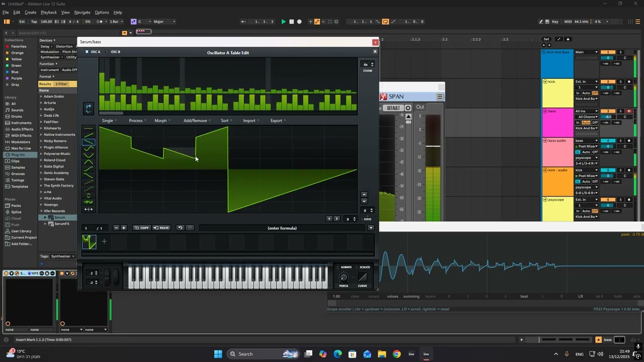Open the Create menu
The width and height of the screenshot is (644, 362).
tap(30, 12)
